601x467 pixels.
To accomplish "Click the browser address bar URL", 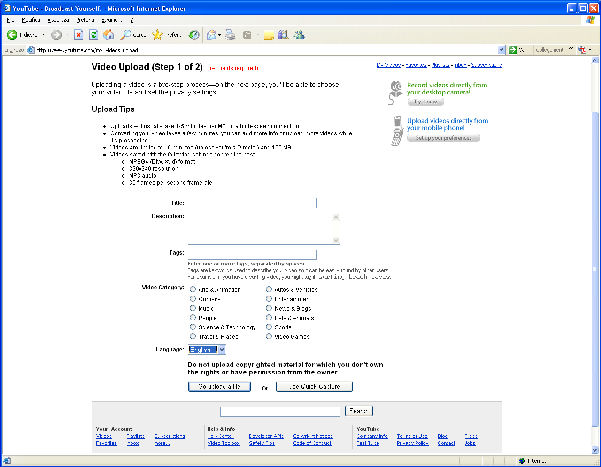I will 88,50.
